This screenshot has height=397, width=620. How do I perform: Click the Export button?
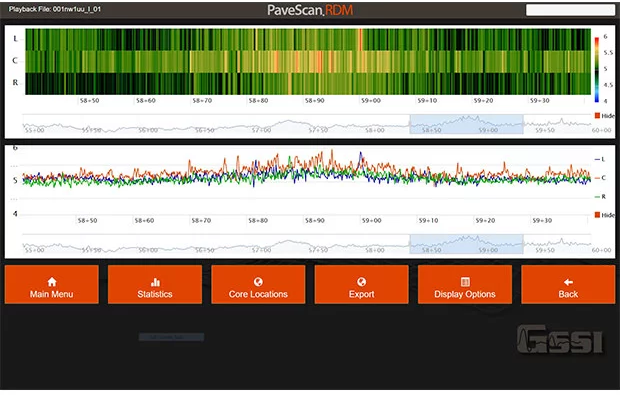point(361,284)
